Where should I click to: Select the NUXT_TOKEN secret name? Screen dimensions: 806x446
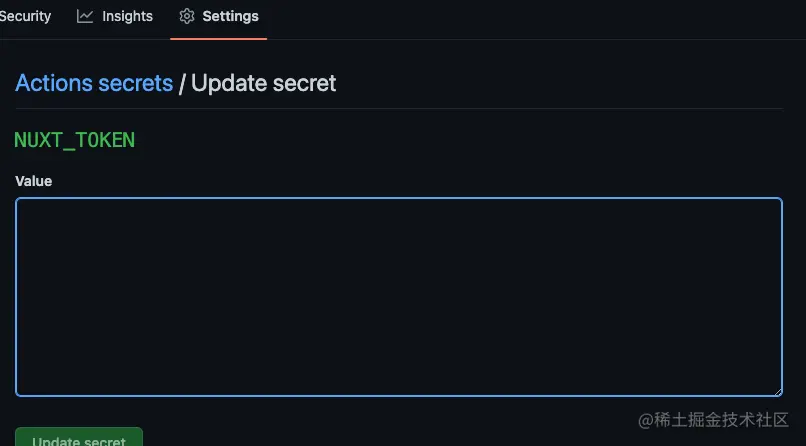pyautogui.click(x=75, y=140)
